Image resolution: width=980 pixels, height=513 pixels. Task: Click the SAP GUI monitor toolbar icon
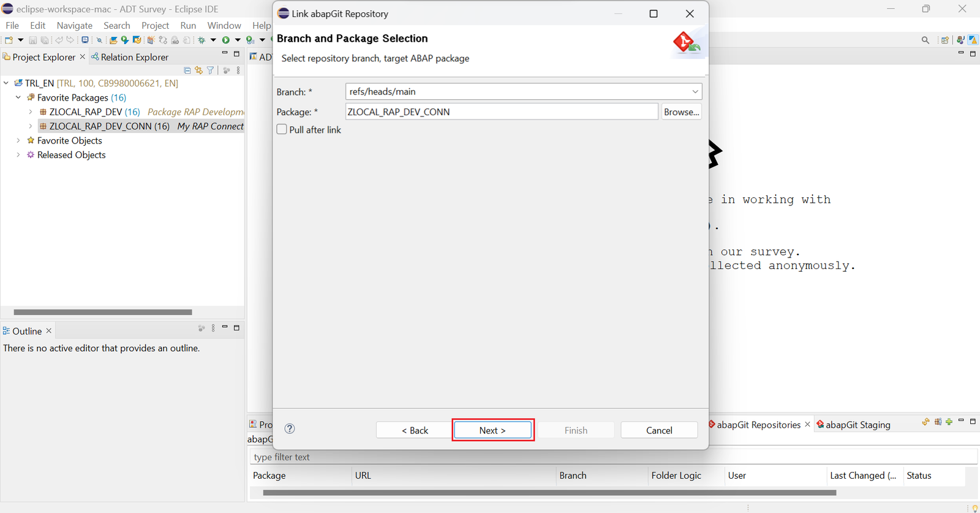tap(85, 40)
